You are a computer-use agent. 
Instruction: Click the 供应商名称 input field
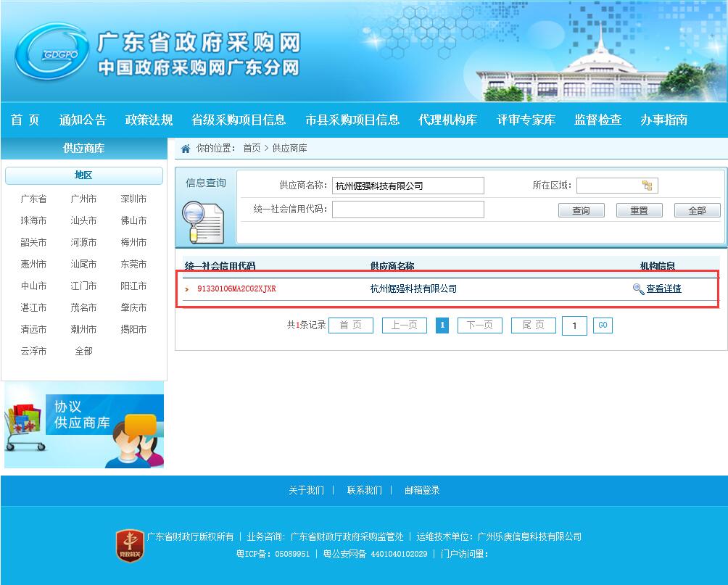click(x=408, y=186)
